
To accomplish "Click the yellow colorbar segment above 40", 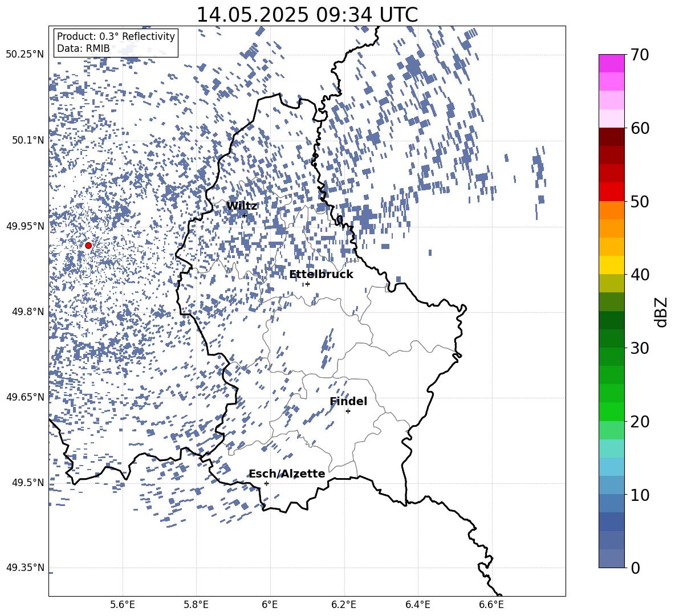I will coord(612,265).
